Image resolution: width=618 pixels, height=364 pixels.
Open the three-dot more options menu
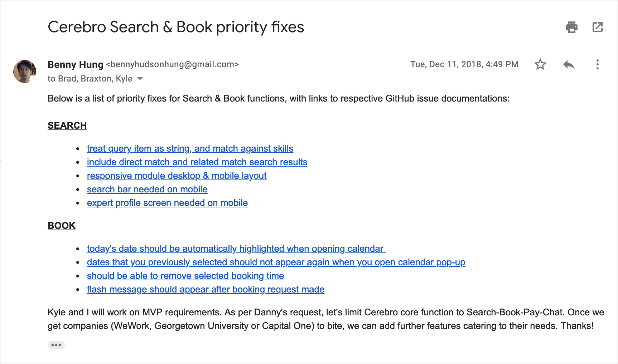(x=597, y=64)
